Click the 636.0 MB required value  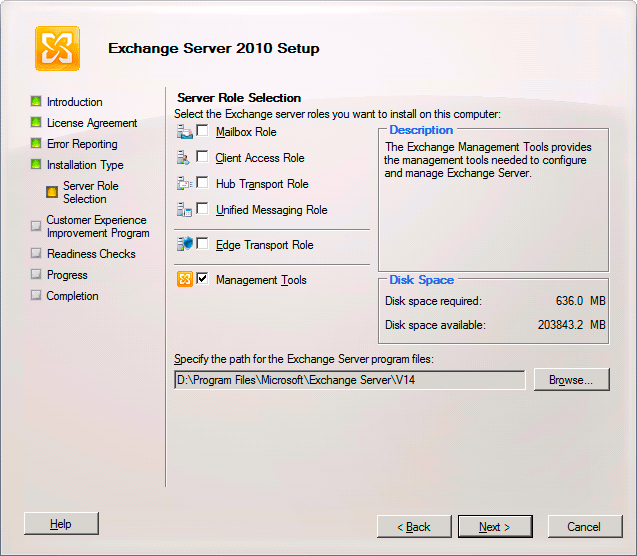pos(581,301)
